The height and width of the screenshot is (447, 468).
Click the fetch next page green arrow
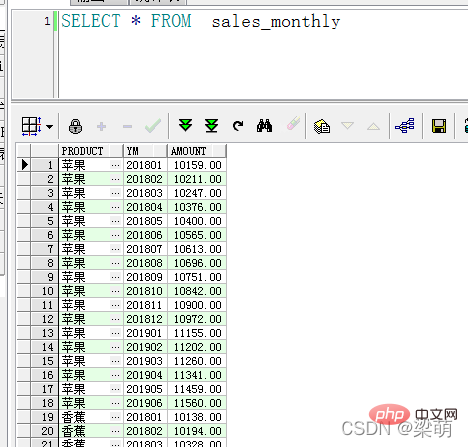[185, 126]
